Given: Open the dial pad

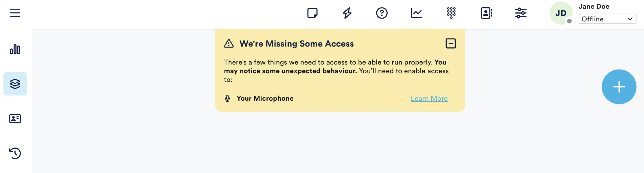Looking at the screenshot, I should pos(451,13).
